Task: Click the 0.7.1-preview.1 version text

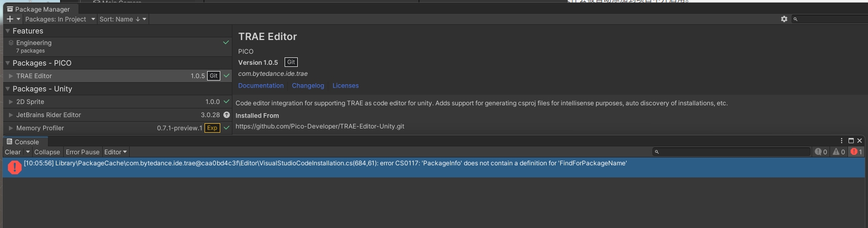Action: pos(180,128)
